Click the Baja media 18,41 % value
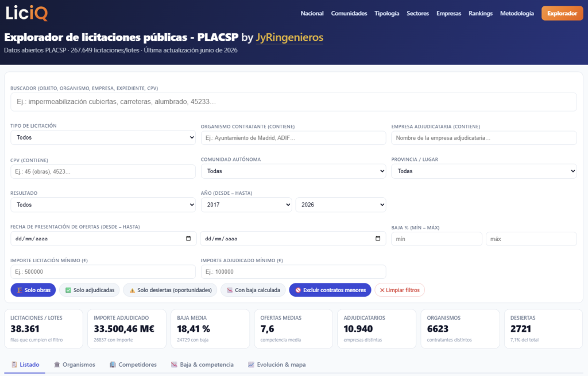 click(x=194, y=329)
